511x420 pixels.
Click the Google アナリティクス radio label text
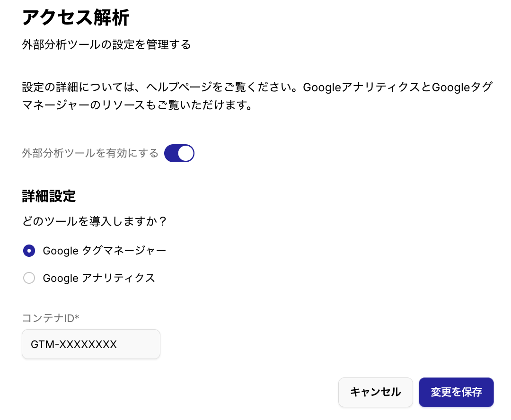(99, 278)
